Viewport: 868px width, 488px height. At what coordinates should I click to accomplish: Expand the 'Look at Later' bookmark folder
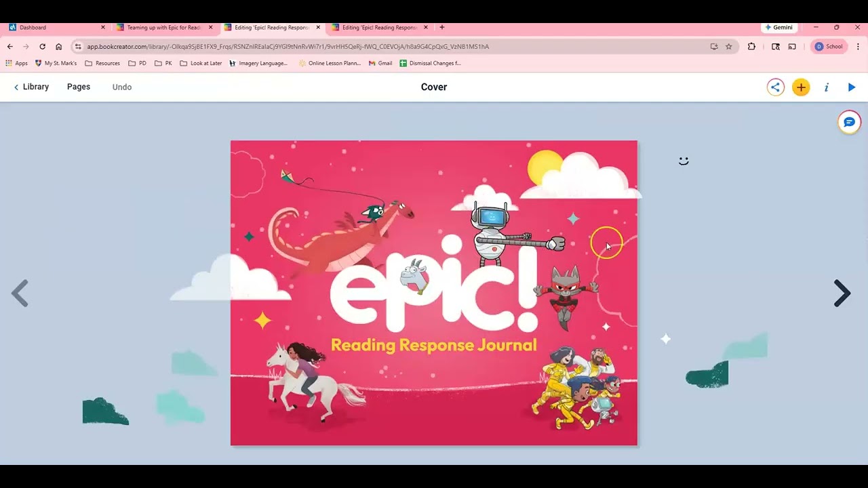coord(201,63)
